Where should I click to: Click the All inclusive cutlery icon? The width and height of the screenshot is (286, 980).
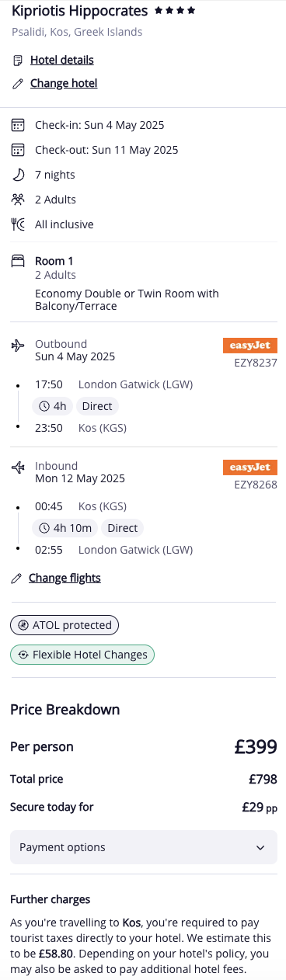pyautogui.click(x=18, y=224)
